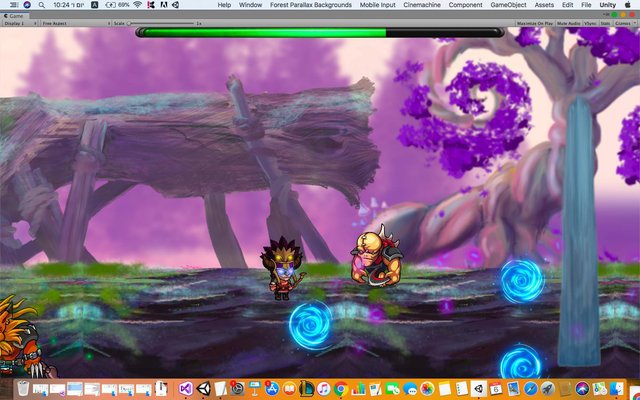Open Maps from the dock
640x400 pixels.
click(x=600, y=388)
